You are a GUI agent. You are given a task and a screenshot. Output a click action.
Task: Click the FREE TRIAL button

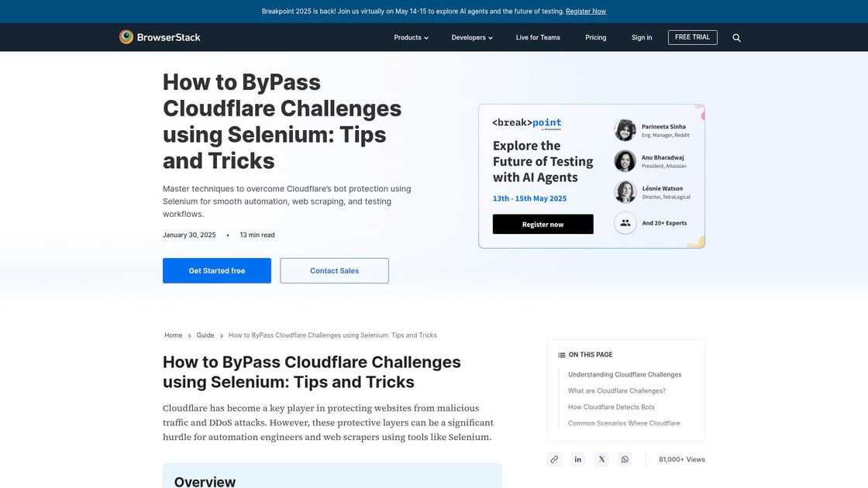(693, 37)
